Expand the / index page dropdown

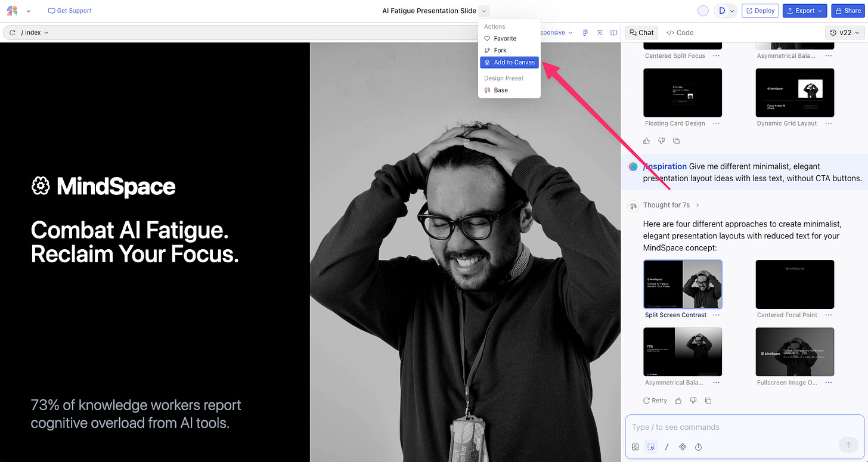35,33
